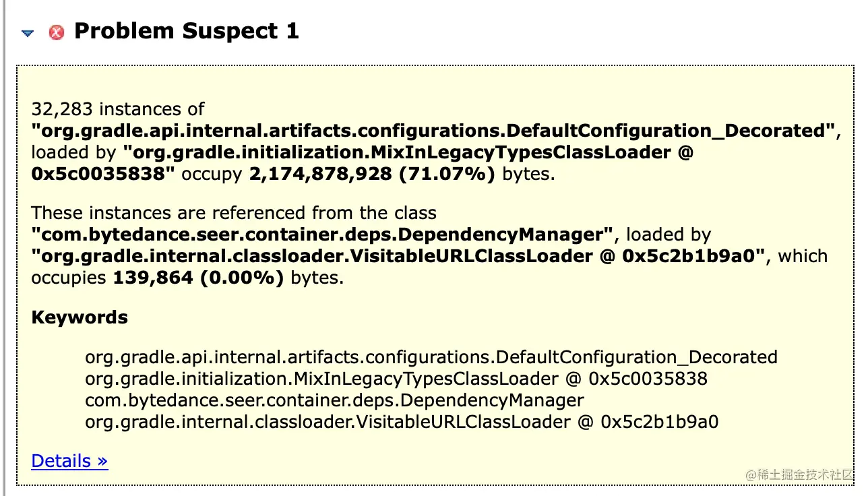Select com.bytedance.seer DependencyManager line in the Keywords list

334,400
